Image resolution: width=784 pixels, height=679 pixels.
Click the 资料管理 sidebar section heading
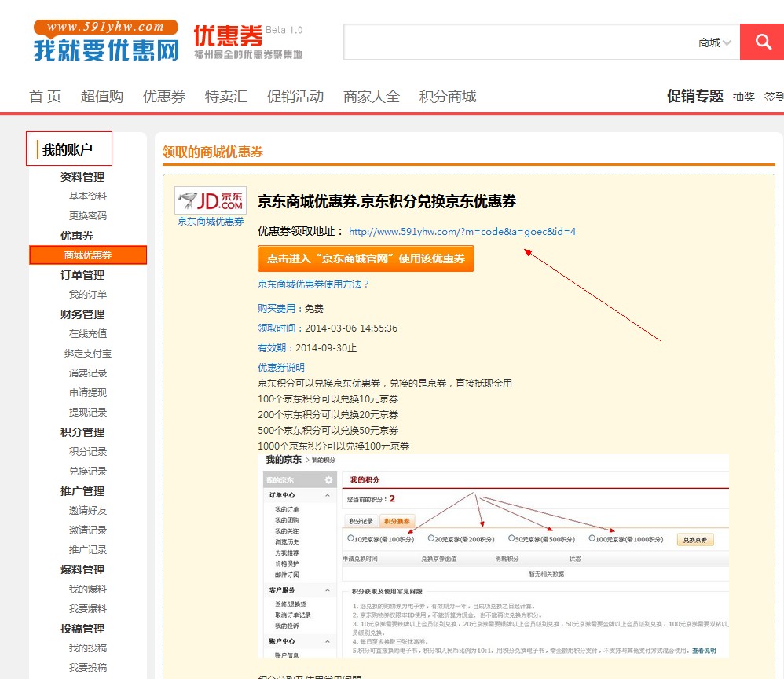tap(82, 177)
